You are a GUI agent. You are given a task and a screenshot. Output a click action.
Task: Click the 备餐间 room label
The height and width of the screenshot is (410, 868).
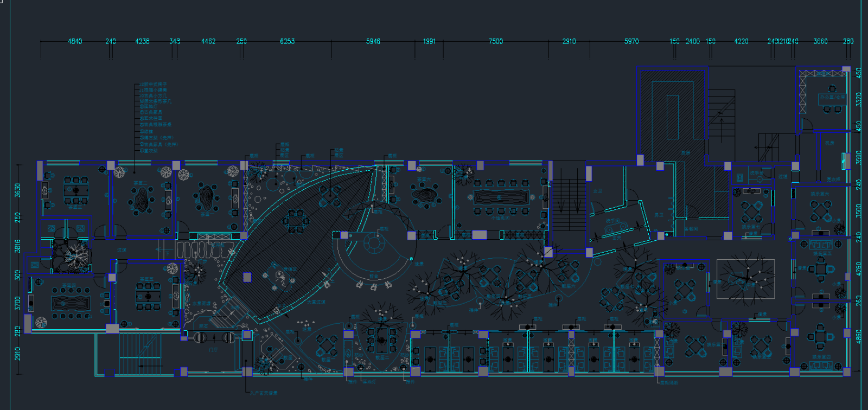[691, 229]
